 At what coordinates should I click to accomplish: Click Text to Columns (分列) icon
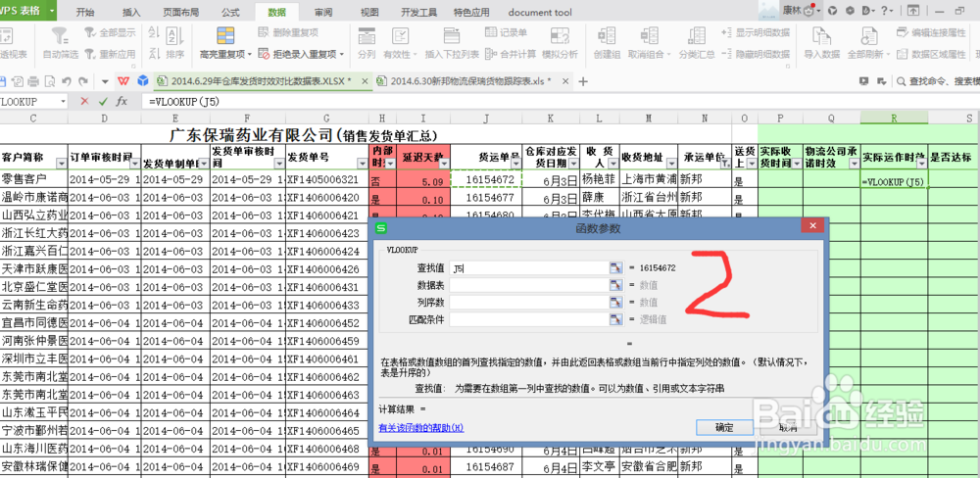click(x=367, y=36)
